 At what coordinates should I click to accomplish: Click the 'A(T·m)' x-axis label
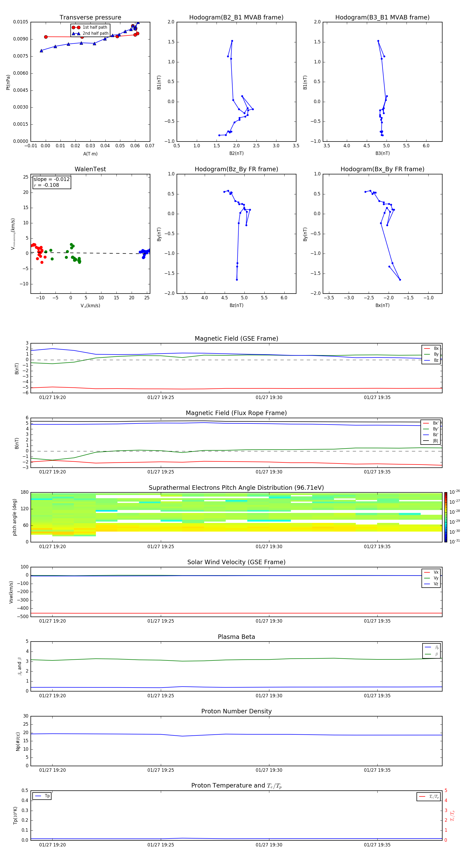click(x=90, y=154)
